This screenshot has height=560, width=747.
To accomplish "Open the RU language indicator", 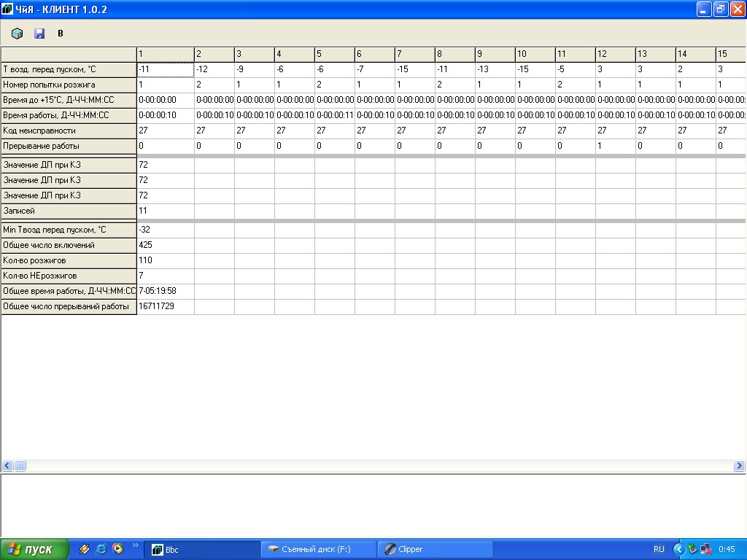I will tap(659, 550).
